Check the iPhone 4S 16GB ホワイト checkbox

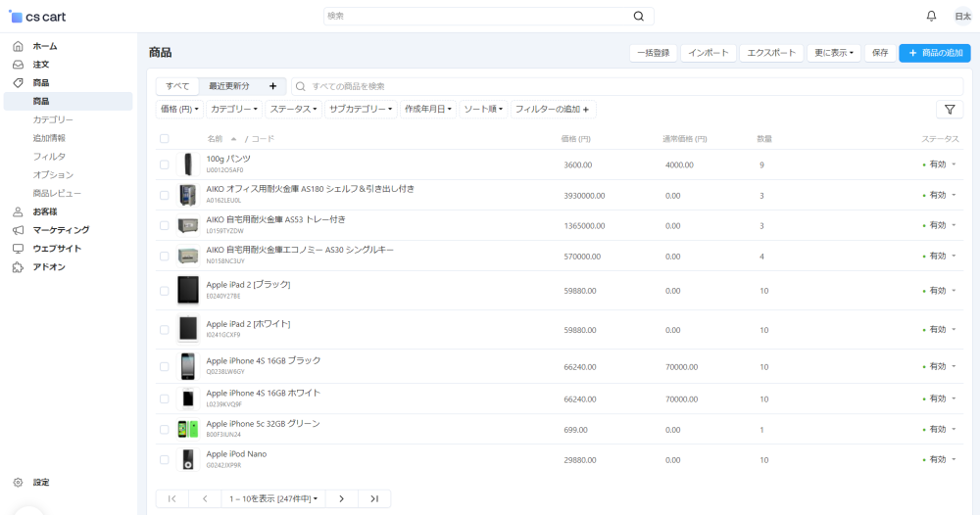[165, 398]
